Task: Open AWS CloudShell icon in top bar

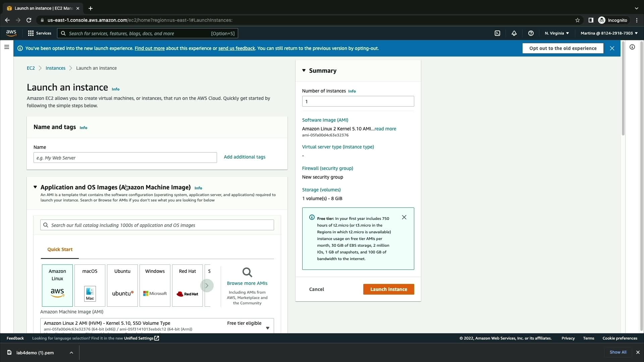Action: [x=497, y=33]
